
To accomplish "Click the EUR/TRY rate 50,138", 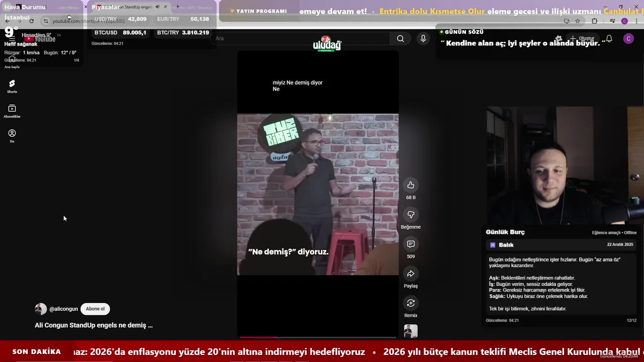I will (x=200, y=19).
